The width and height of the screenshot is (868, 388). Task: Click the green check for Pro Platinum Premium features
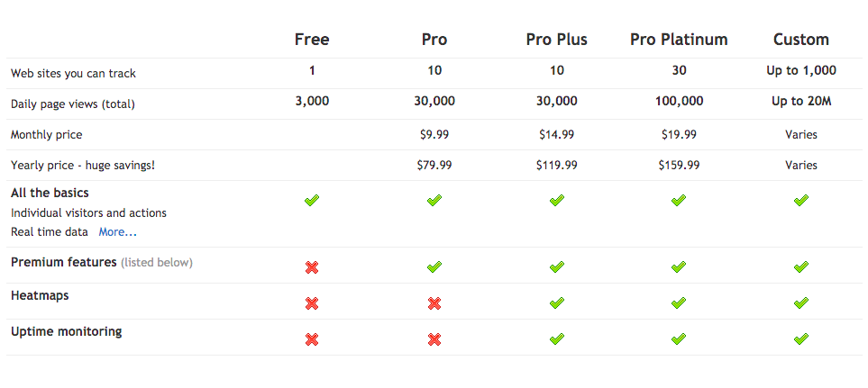coord(679,267)
